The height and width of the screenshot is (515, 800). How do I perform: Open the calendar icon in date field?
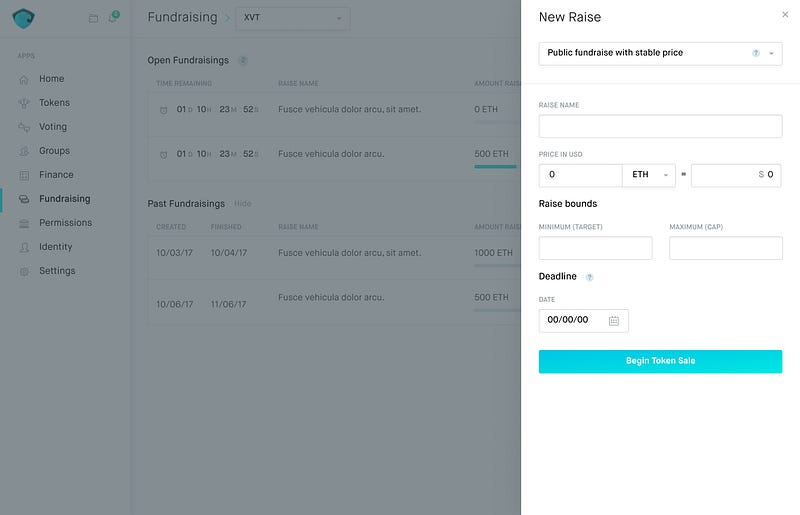614,321
